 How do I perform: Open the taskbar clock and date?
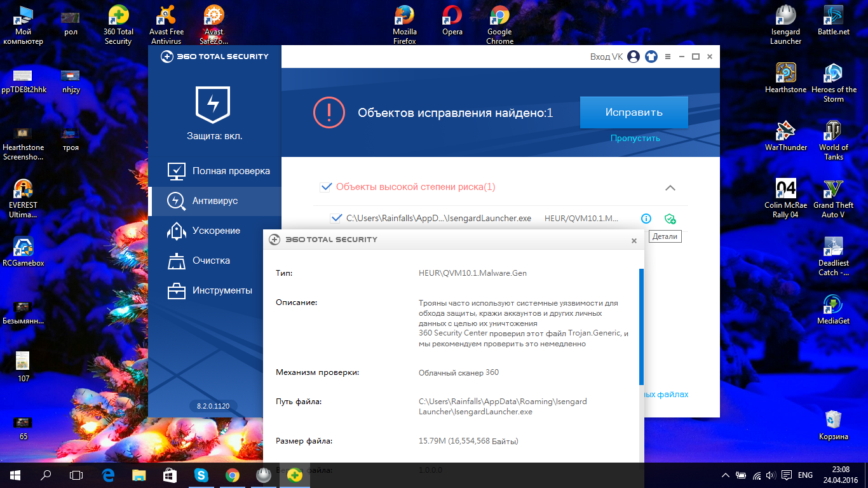(842, 475)
